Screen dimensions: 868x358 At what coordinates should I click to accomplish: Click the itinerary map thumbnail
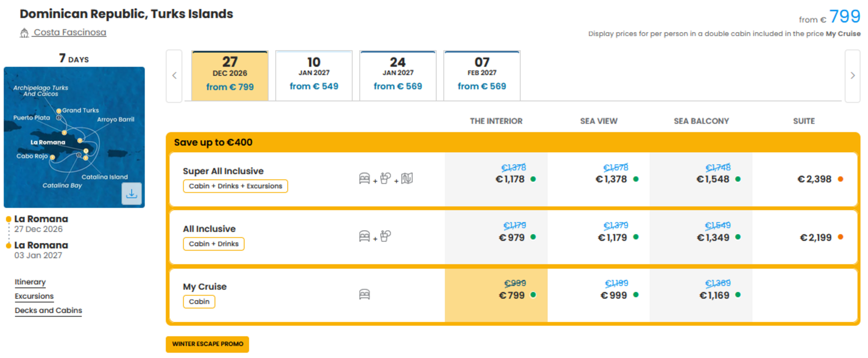(x=74, y=137)
